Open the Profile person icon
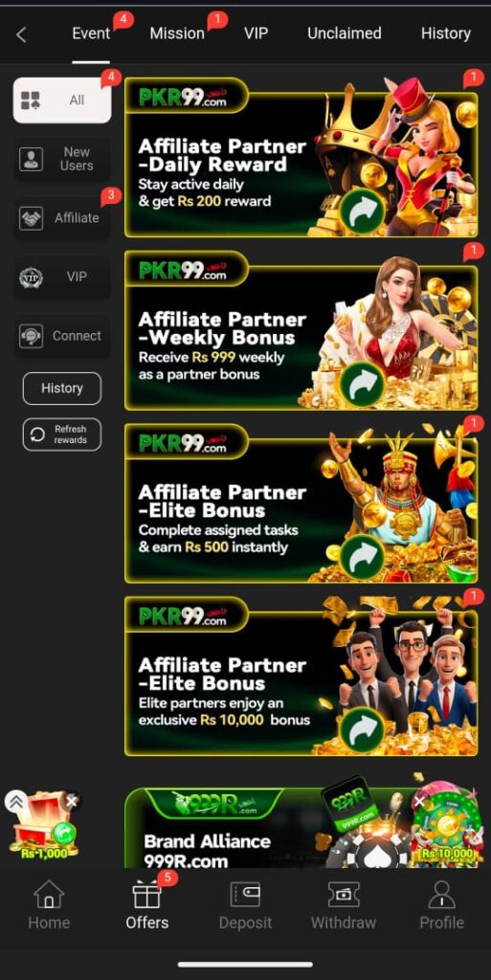Screen dimensions: 491x980 [x=441, y=894]
